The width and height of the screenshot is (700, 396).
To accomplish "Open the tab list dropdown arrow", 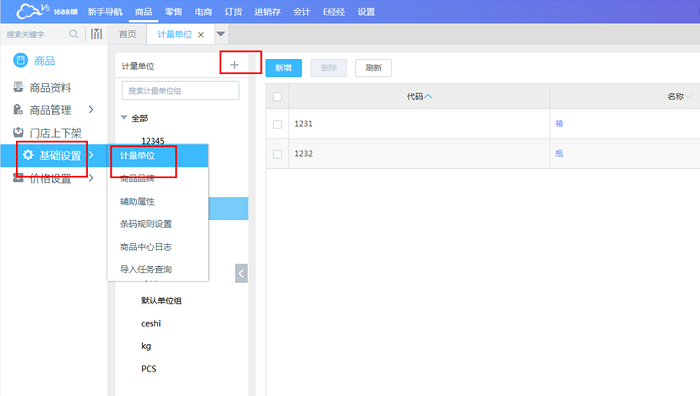I will click(221, 34).
